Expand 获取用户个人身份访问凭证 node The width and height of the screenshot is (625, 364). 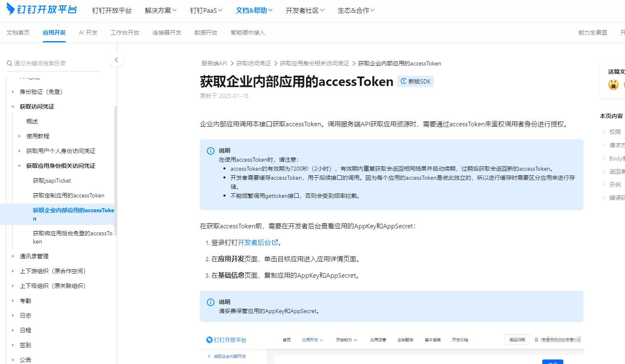(x=19, y=151)
